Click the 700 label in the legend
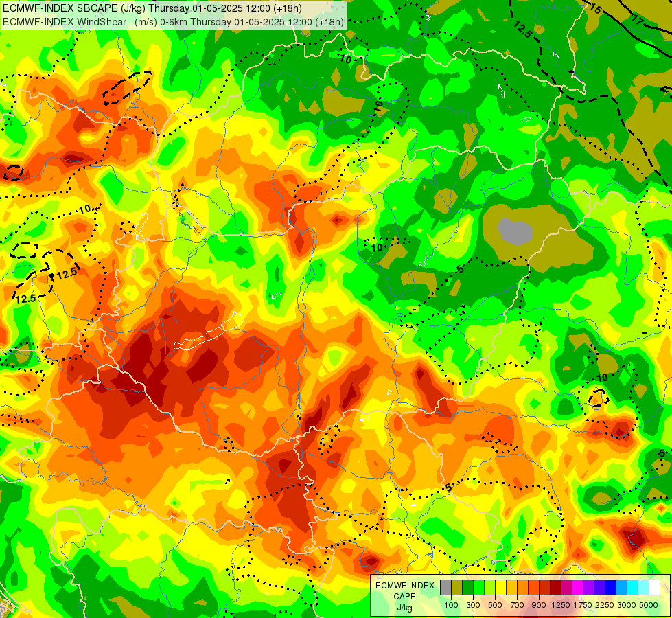Viewport: 672px width, 618px height. [518, 605]
